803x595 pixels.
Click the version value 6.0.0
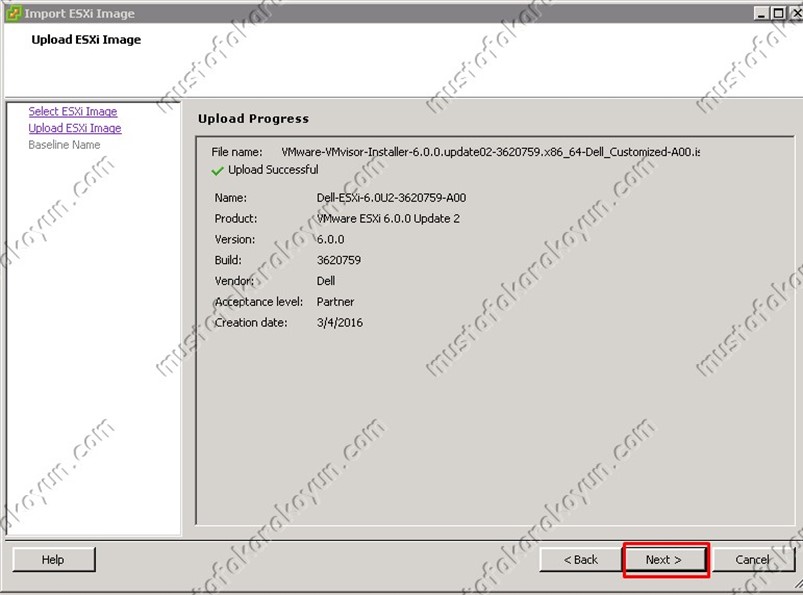(330, 239)
